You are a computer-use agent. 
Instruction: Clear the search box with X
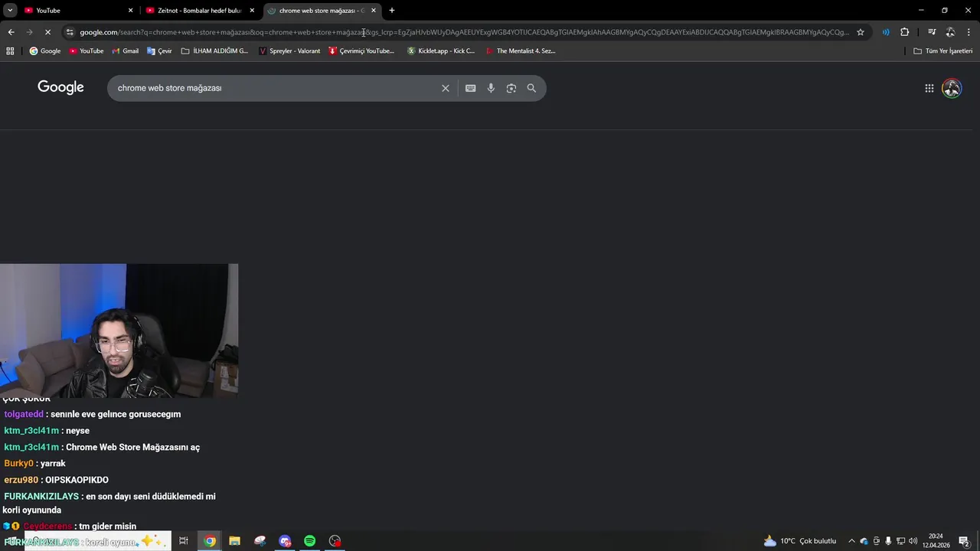446,88
